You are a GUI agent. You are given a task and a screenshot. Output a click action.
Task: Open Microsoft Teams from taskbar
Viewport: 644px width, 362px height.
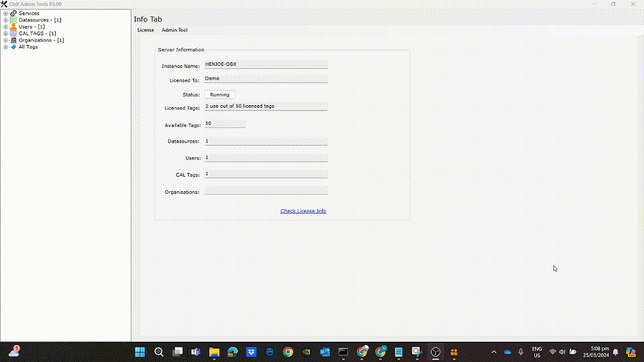pyautogui.click(x=196, y=351)
